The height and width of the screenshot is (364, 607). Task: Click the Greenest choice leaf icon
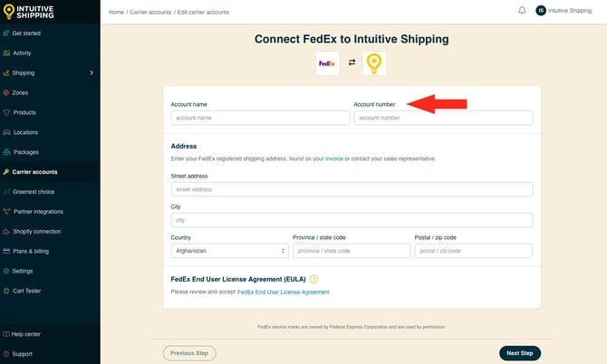(x=6, y=192)
